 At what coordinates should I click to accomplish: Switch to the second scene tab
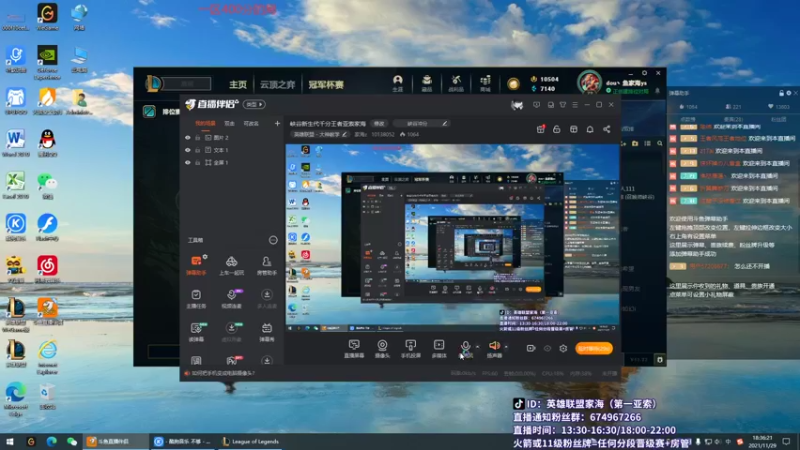tap(230, 123)
